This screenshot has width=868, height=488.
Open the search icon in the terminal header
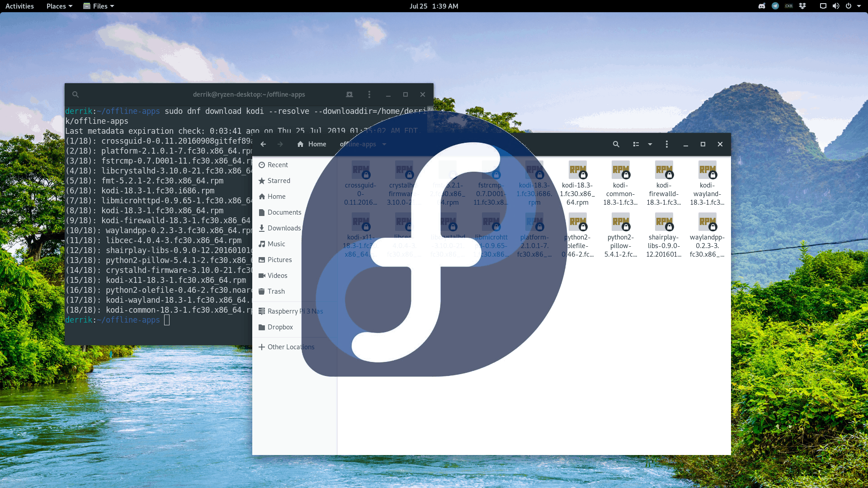75,94
